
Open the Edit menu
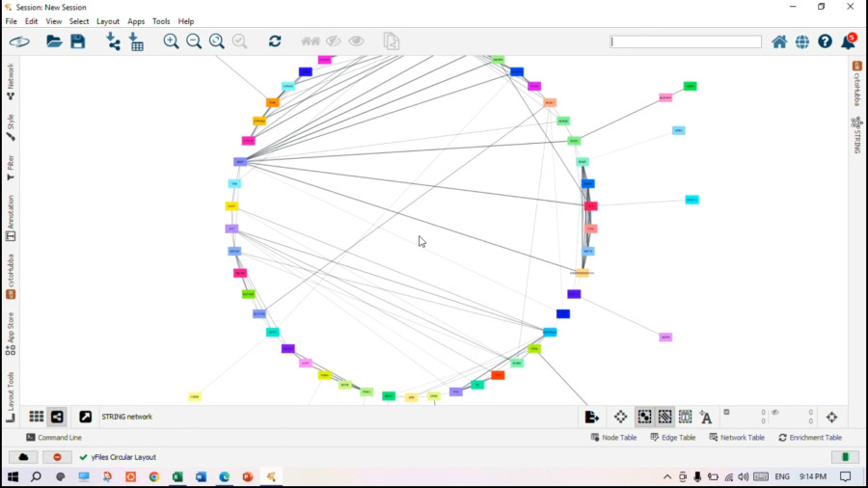[31, 21]
